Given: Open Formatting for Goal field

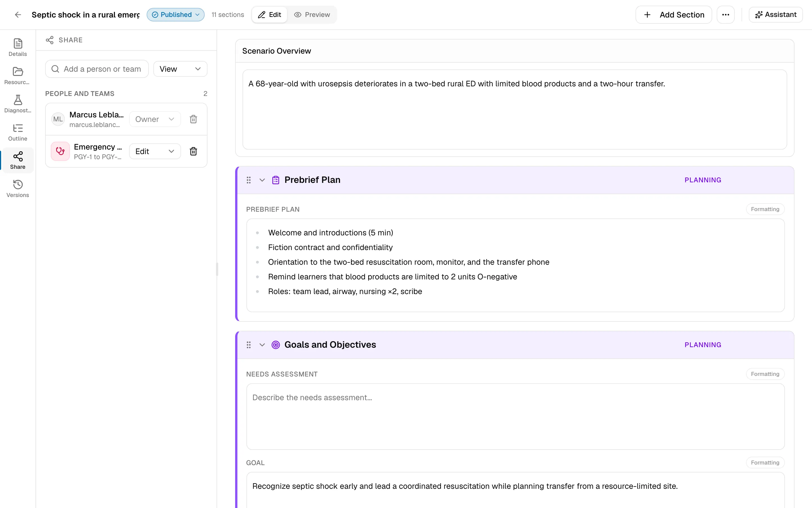Looking at the screenshot, I should click(x=765, y=462).
